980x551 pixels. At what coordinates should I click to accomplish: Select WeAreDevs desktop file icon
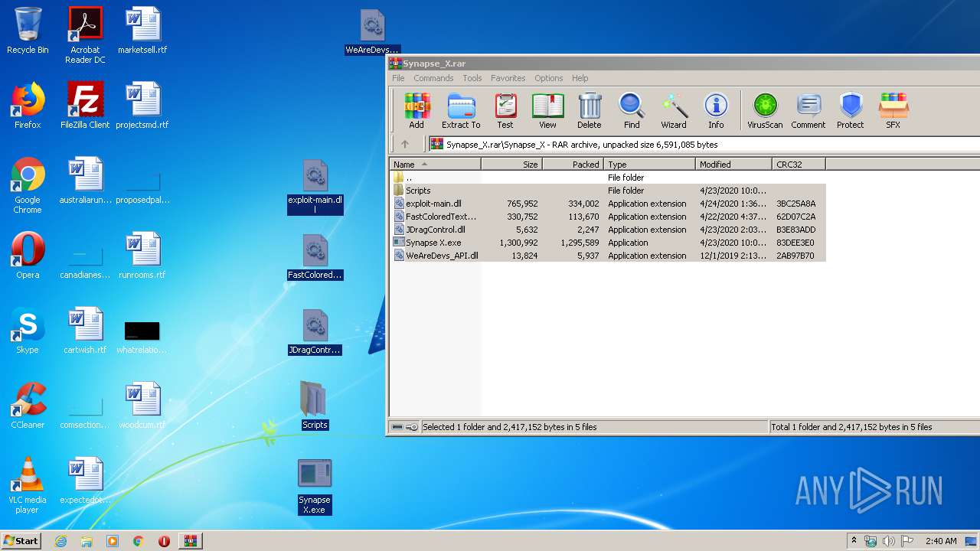[x=372, y=32]
